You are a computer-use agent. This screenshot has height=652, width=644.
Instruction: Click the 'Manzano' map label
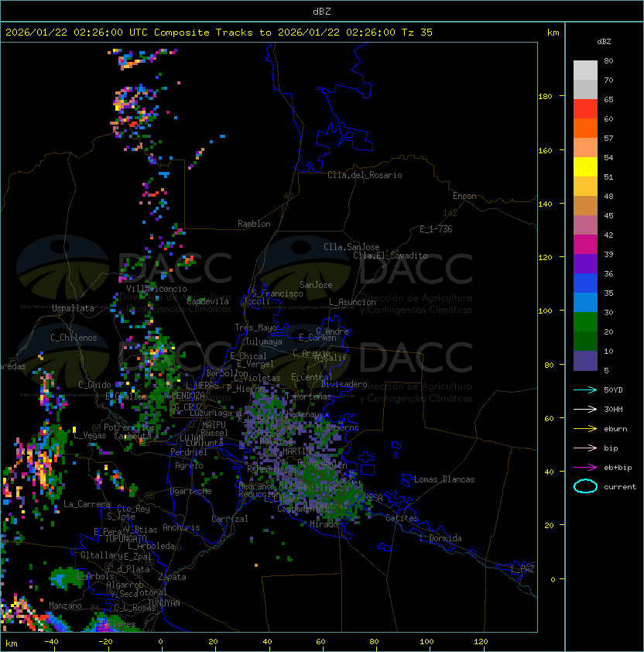[x=65, y=606]
